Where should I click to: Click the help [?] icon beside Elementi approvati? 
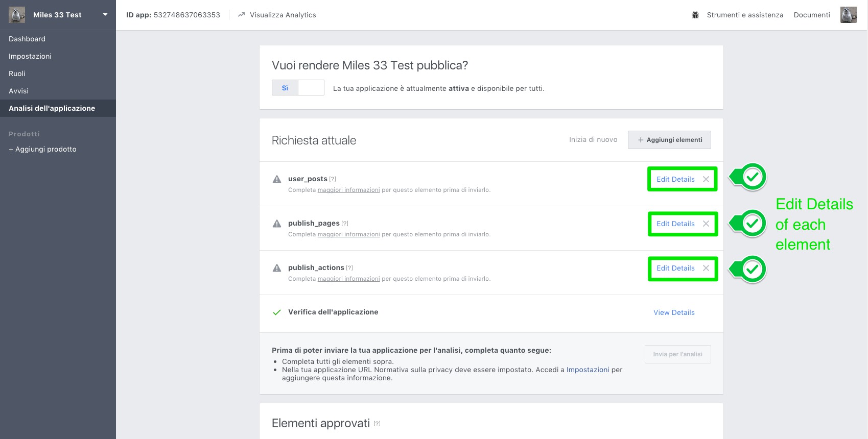377,423
